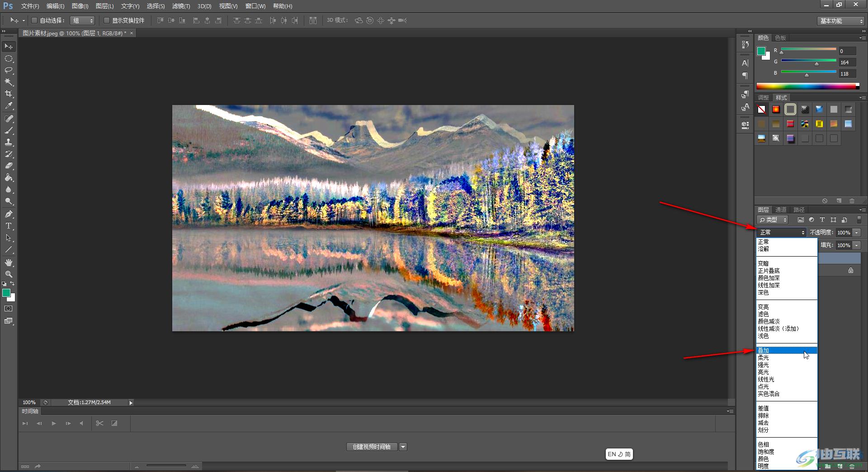The width and height of the screenshot is (868, 472).
Task: Open the status bar document info arrow
Action: pyautogui.click(x=131, y=403)
